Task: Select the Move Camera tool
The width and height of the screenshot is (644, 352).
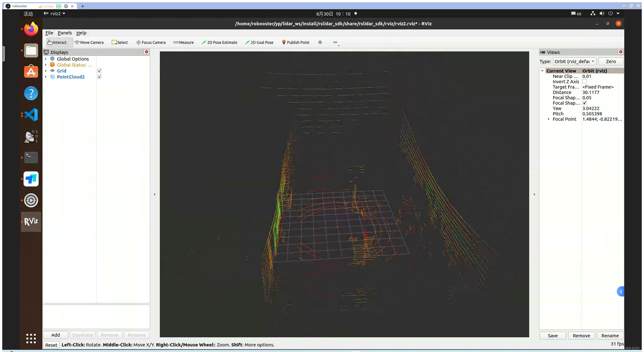Action: click(89, 42)
